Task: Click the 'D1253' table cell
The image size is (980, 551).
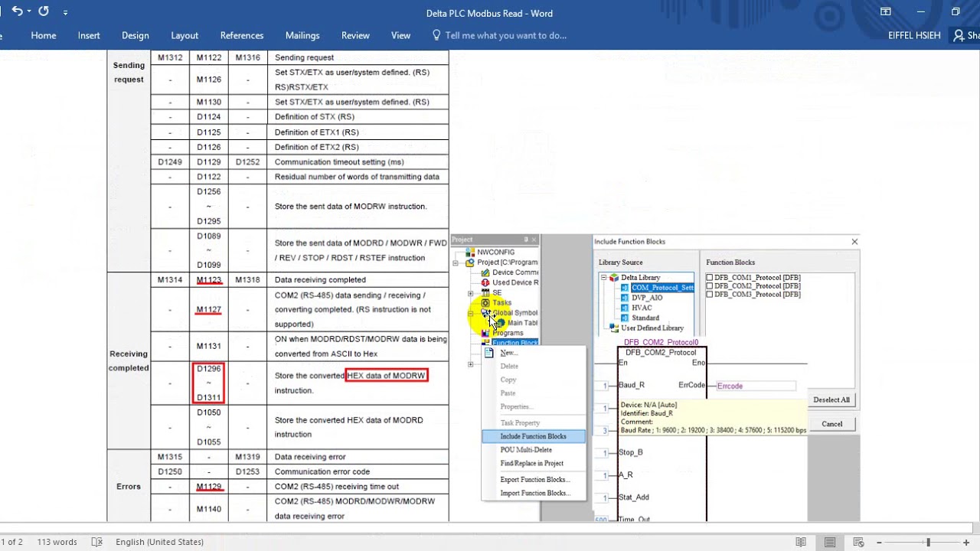Action: tap(248, 471)
